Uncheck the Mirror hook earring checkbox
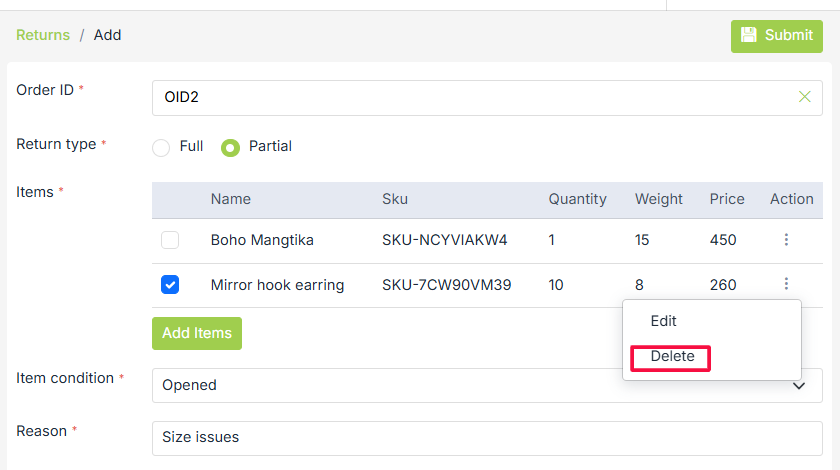Screen dimensions: 840x470 [x=170, y=285]
